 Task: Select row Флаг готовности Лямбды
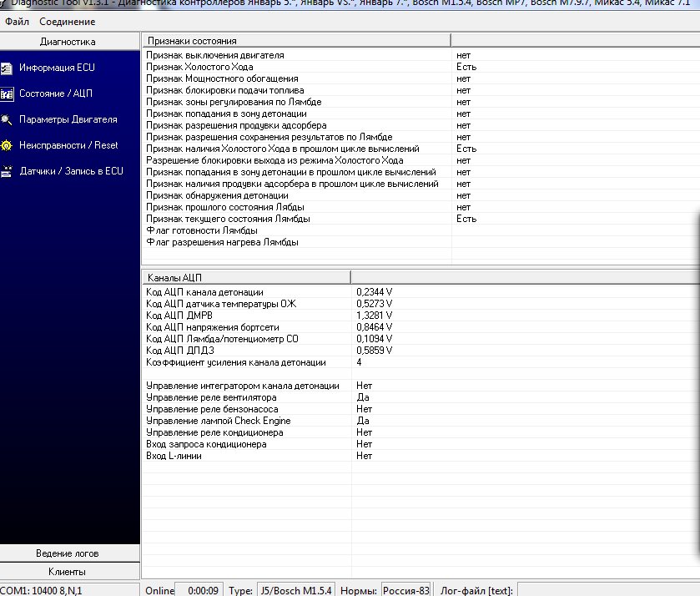(x=421, y=230)
